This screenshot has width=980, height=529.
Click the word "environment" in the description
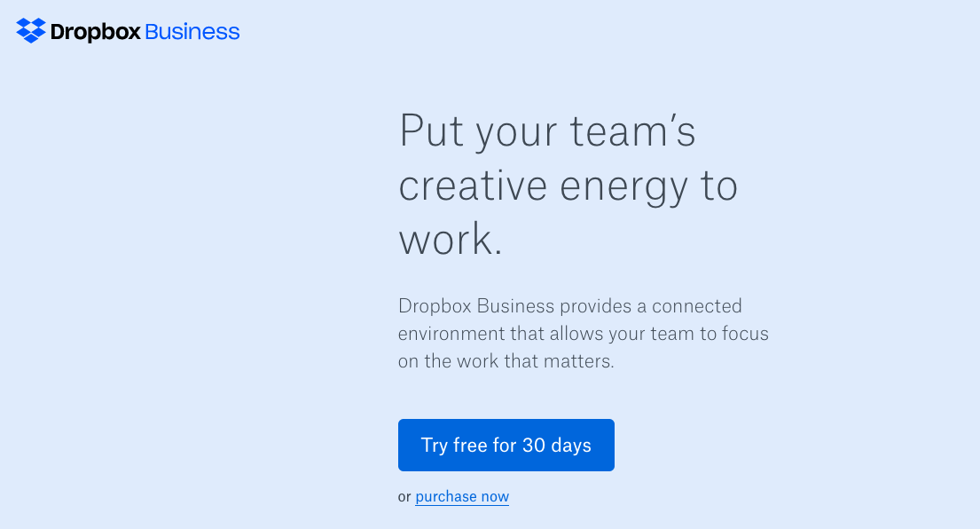click(x=452, y=334)
